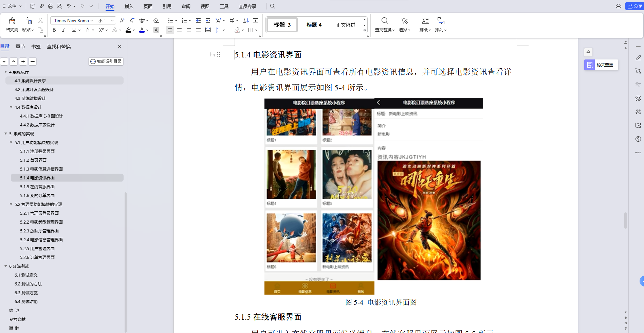The height and width of the screenshot is (333, 644).
Task: Click the cloud sync status icon
Action: pos(619,6)
